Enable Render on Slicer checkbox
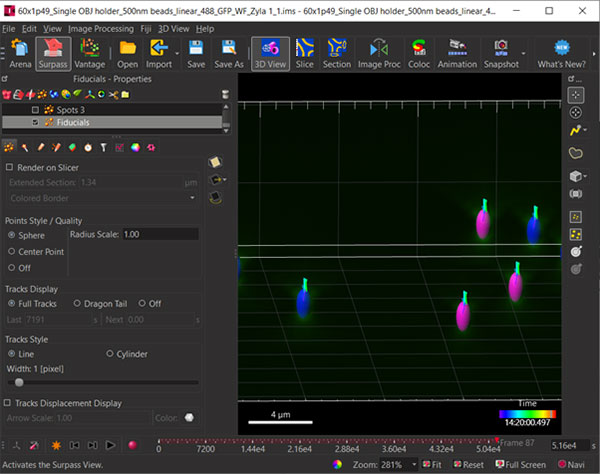600x474 pixels. coord(10,167)
